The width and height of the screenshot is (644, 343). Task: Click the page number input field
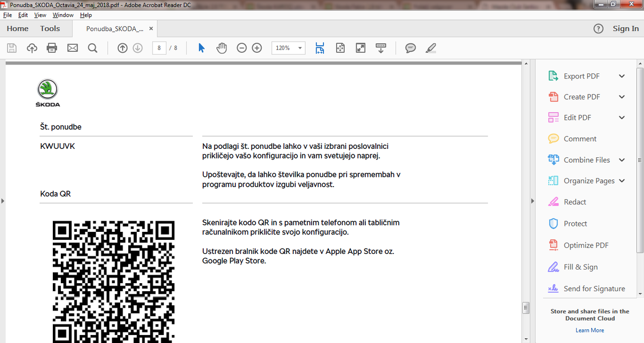159,48
